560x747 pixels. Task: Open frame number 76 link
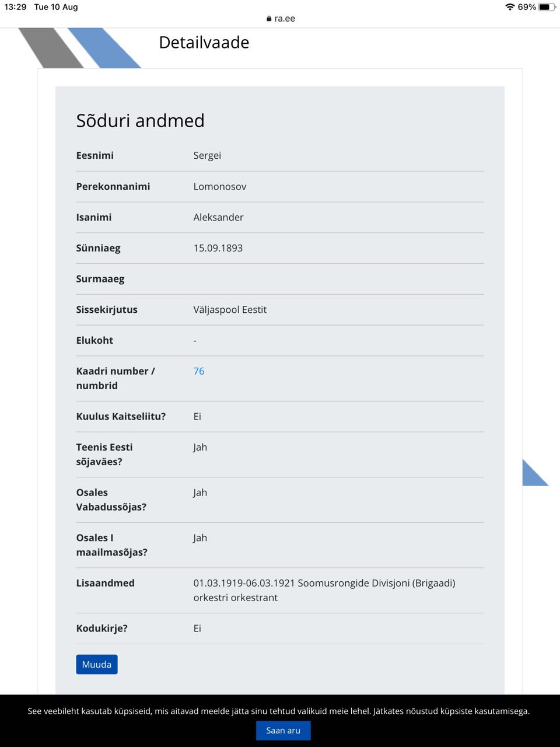(199, 371)
